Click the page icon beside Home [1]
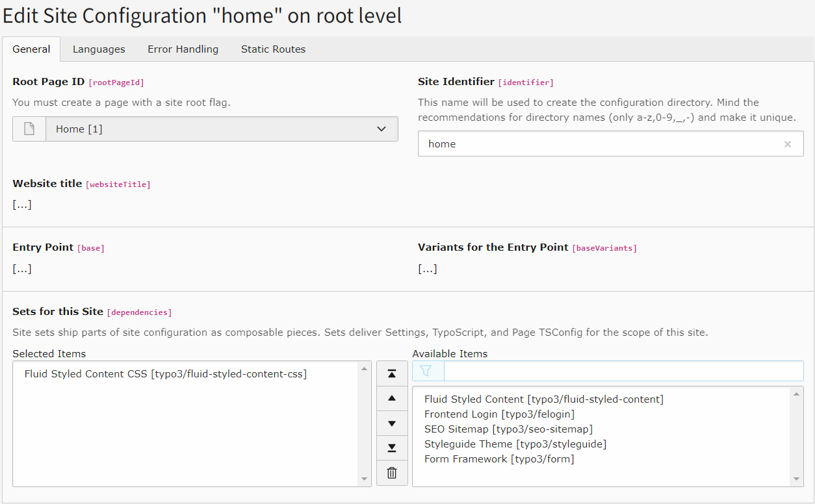 pyautogui.click(x=29, y=129)
